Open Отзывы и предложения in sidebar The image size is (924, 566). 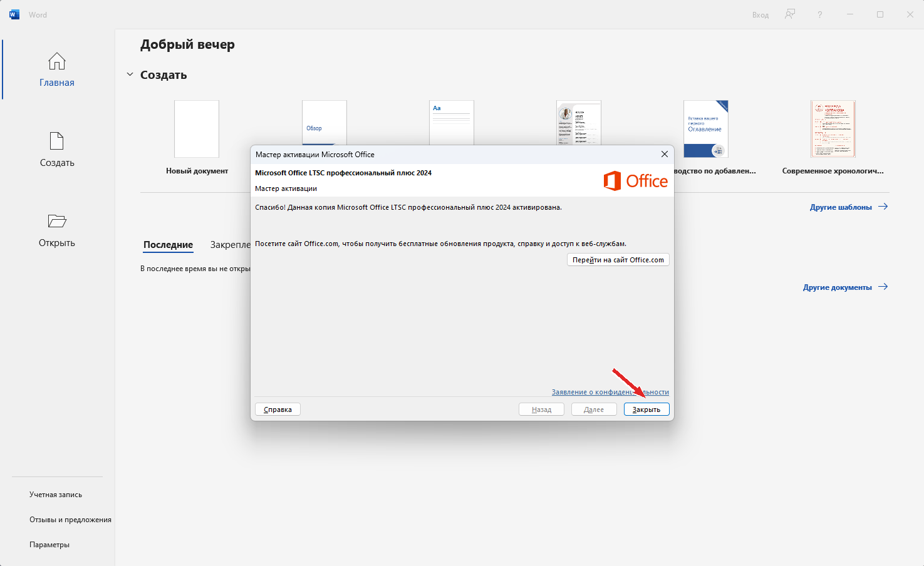click(x=70, y=520)
